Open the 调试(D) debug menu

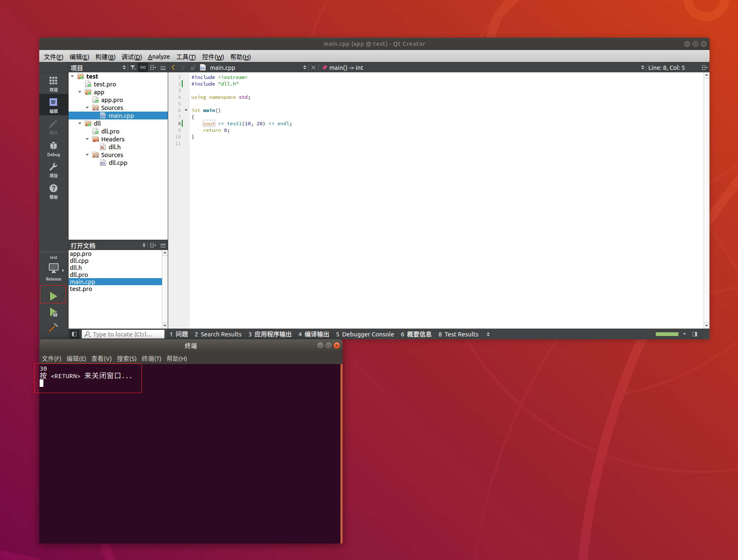[x=131, y=57]
